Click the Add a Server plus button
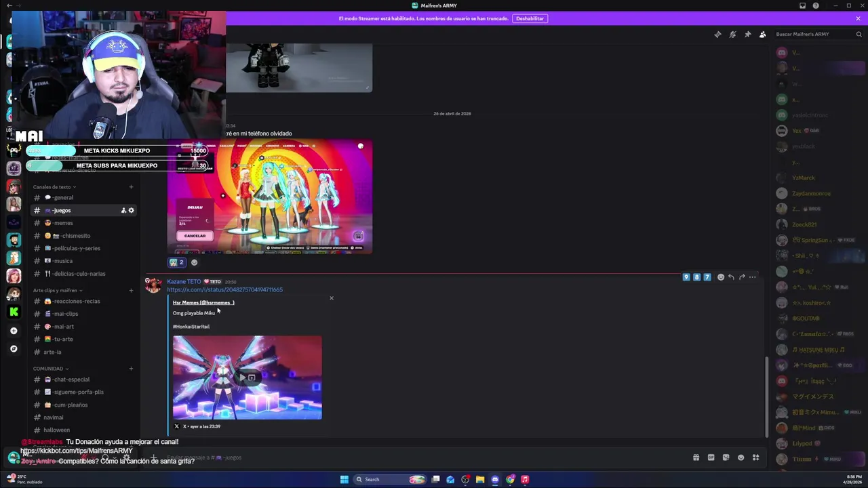 point(14,331)
